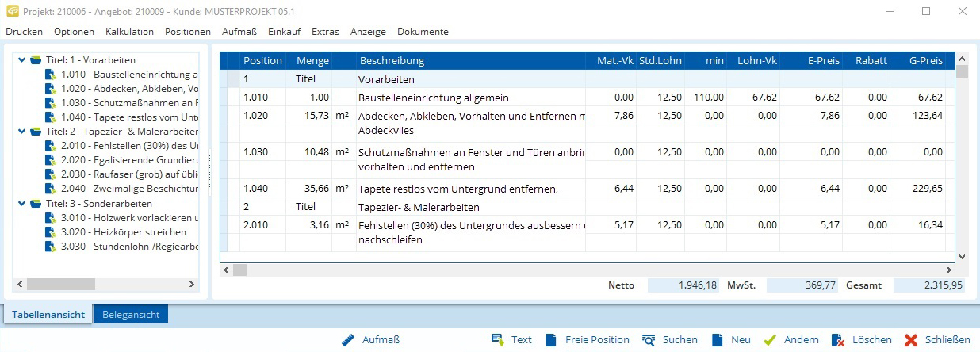980x352 pixels.
Task: Open the Kalkulation menu
Action: tap(129, 32)
